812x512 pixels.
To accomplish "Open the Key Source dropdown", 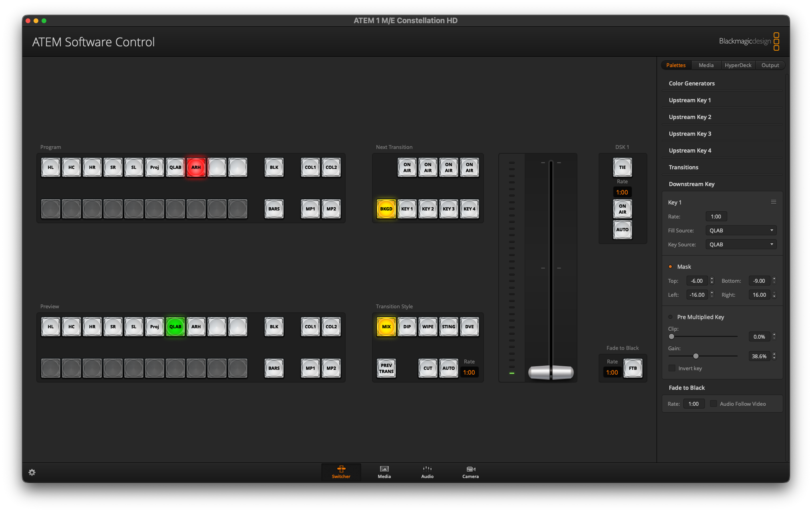I will tap(741, 244).
